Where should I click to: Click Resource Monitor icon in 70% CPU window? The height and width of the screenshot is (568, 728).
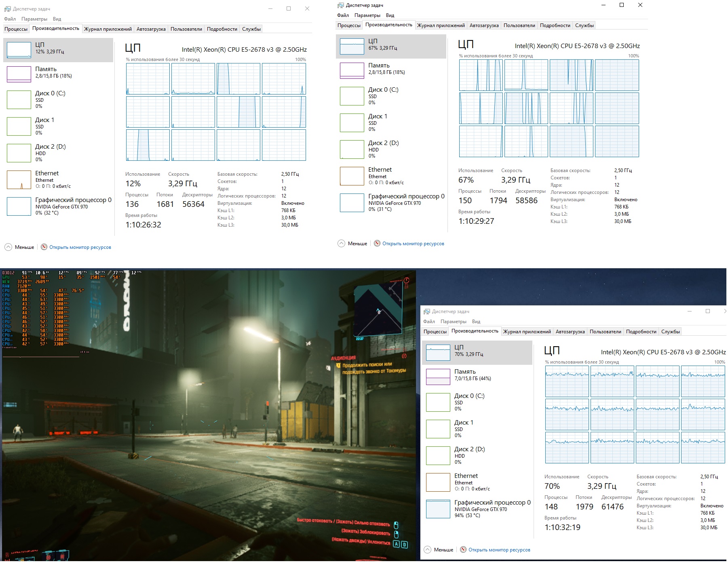coord(463,549)
